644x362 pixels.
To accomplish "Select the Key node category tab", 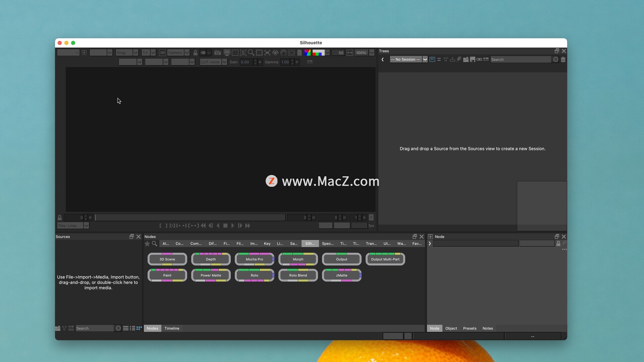I will 267,244.
